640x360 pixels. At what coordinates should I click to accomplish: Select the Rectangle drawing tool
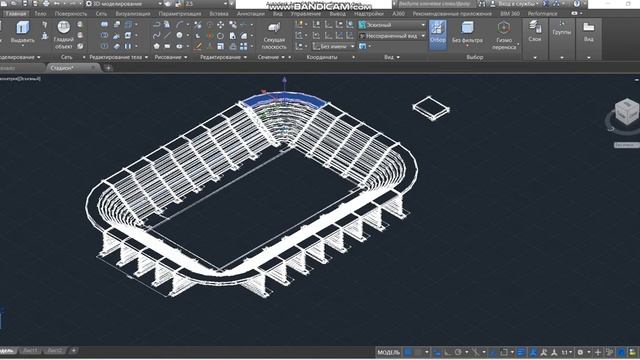pyautogui.click(x=167, y=46)
